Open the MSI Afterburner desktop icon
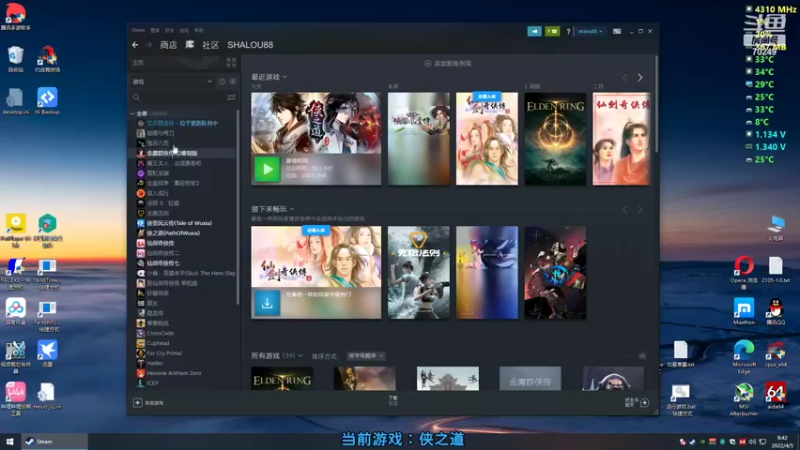This screenshot has height=450, width=800. click(744, 399)
